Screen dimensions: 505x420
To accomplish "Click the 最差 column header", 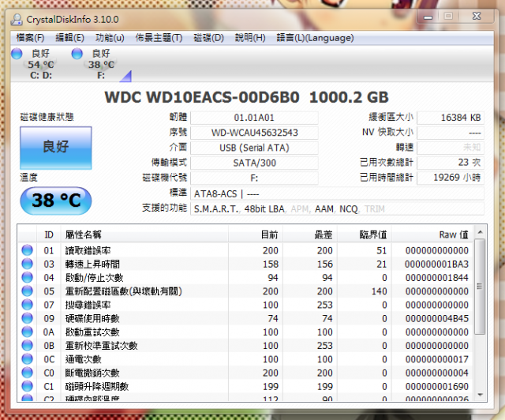I will click(x=310, y=234).
